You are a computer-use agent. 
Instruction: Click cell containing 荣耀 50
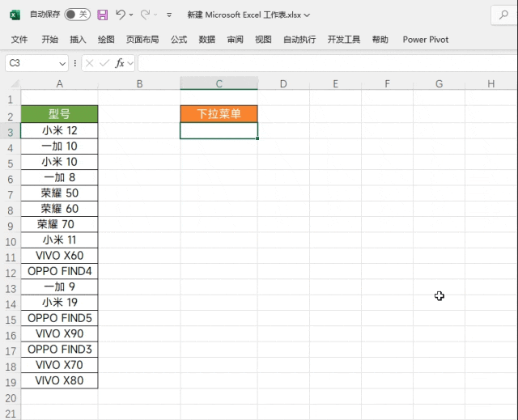point(59,193)
